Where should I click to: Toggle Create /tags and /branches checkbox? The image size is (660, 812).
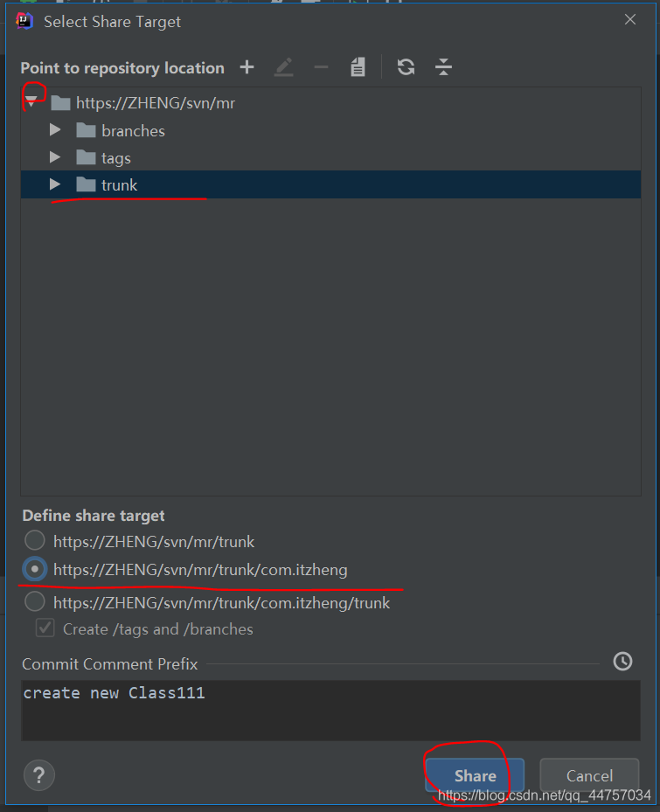[x=45, y=628]
